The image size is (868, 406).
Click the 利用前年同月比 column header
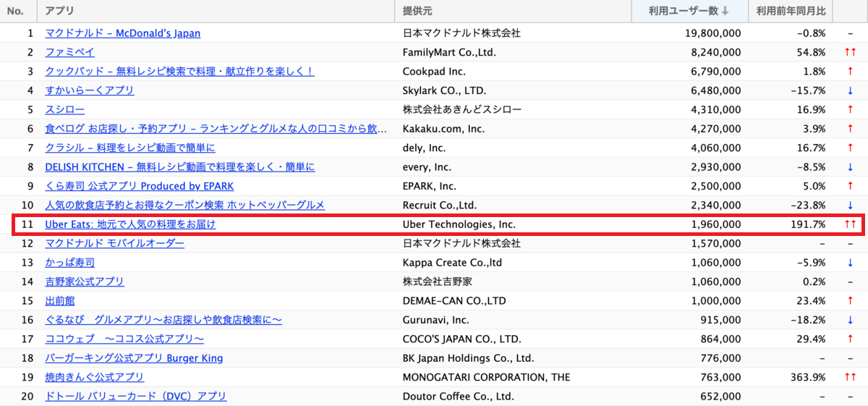tap(789, 11)
